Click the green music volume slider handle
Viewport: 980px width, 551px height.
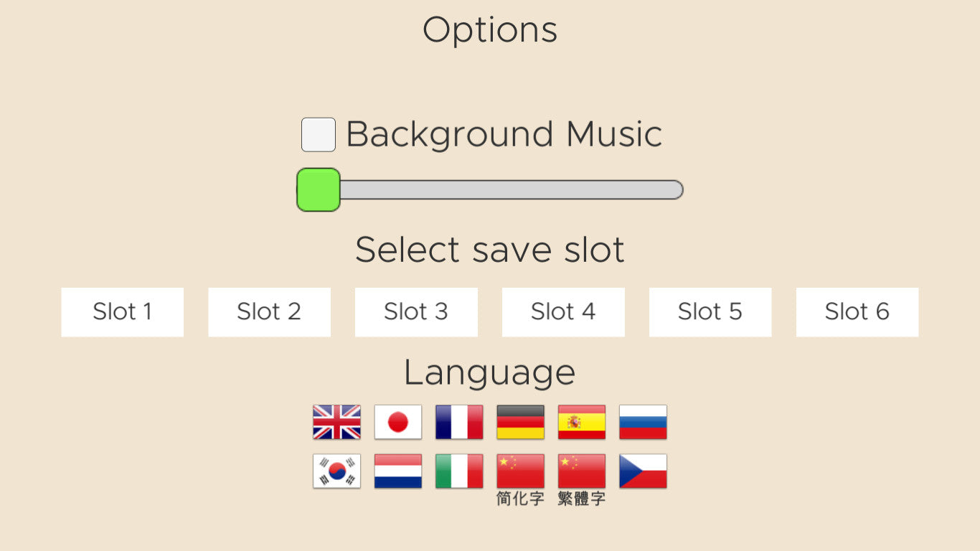click(x=319, y=190)
